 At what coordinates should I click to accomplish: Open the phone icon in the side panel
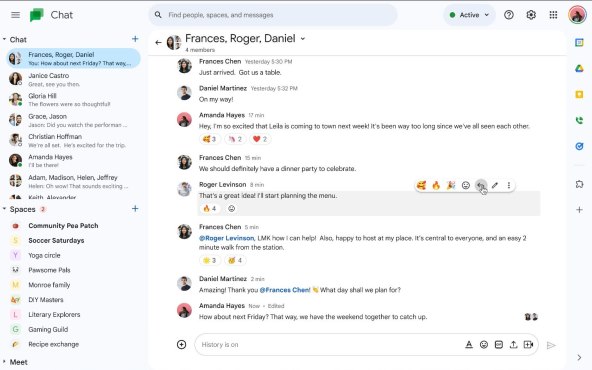[579, 120]
